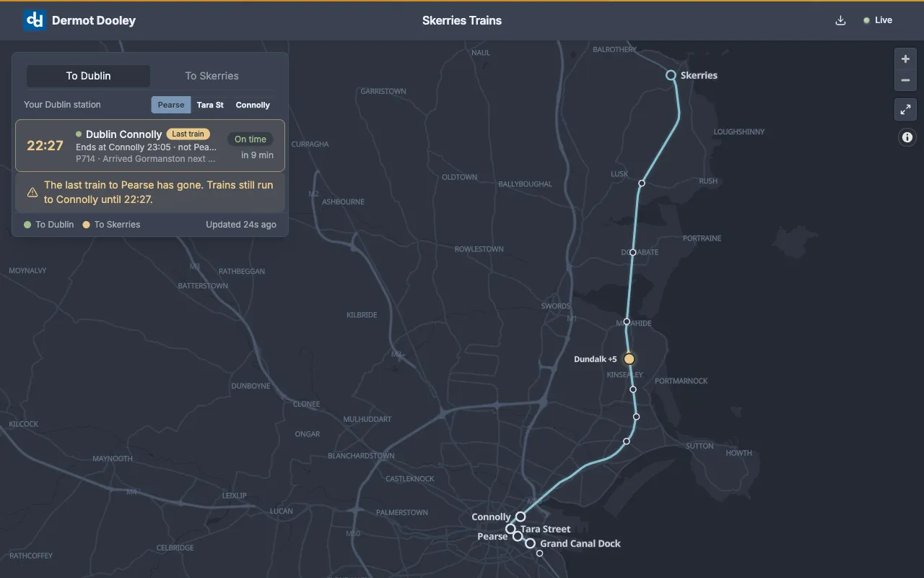This screenshot has height=578, width=924.
Task: Click the Malahide station marker
Action: [627, 322]
